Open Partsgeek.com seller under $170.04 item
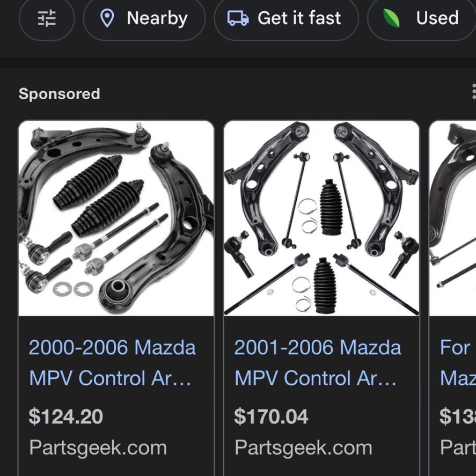The width and height of the screenshot is (476, 476). (303, 448)
